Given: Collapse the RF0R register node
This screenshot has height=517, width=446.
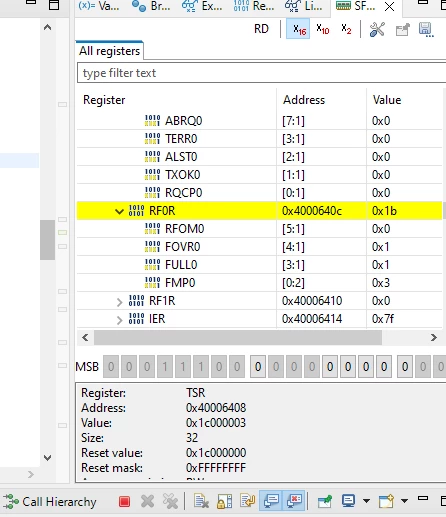Looking at the screenshot, I should pyautogui.click(x=119, y=211).
